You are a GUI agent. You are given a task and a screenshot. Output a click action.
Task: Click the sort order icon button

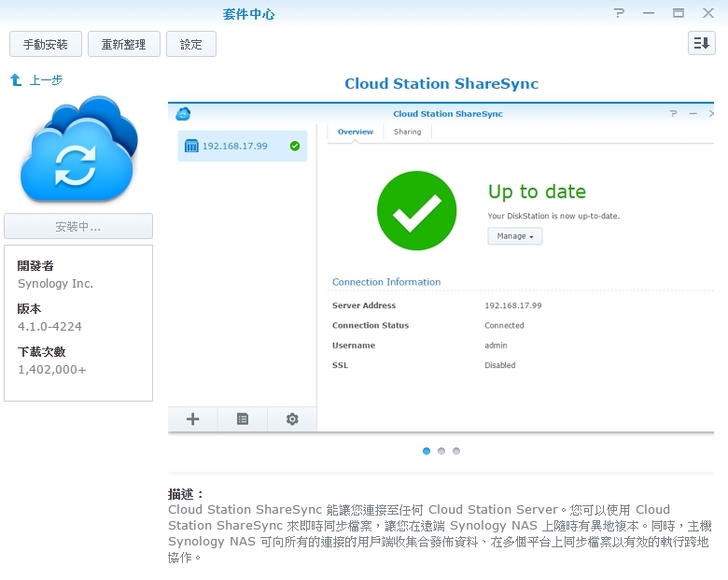701,43
